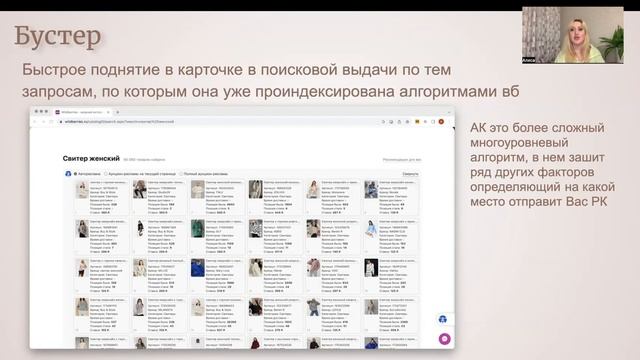Open a new browser tab with plus
The image size is (640, 360).
pyautogui.click(x=118, y=112)
